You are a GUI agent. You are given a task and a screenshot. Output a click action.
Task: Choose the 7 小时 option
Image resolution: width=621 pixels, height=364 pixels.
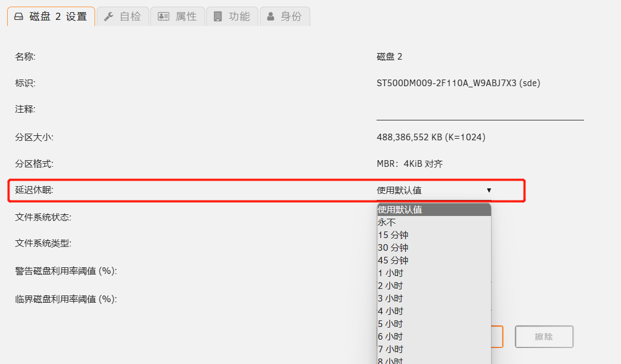[x=390, y=350]
